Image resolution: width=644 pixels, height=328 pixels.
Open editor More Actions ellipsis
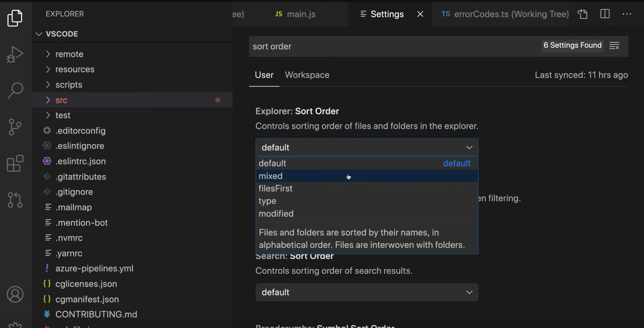[x=627, y=14]
